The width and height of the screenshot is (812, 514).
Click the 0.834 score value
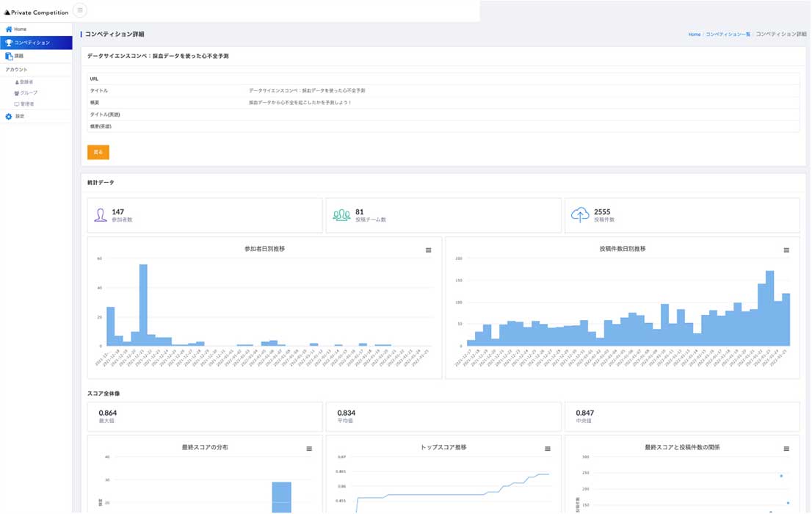click(347, 413)
